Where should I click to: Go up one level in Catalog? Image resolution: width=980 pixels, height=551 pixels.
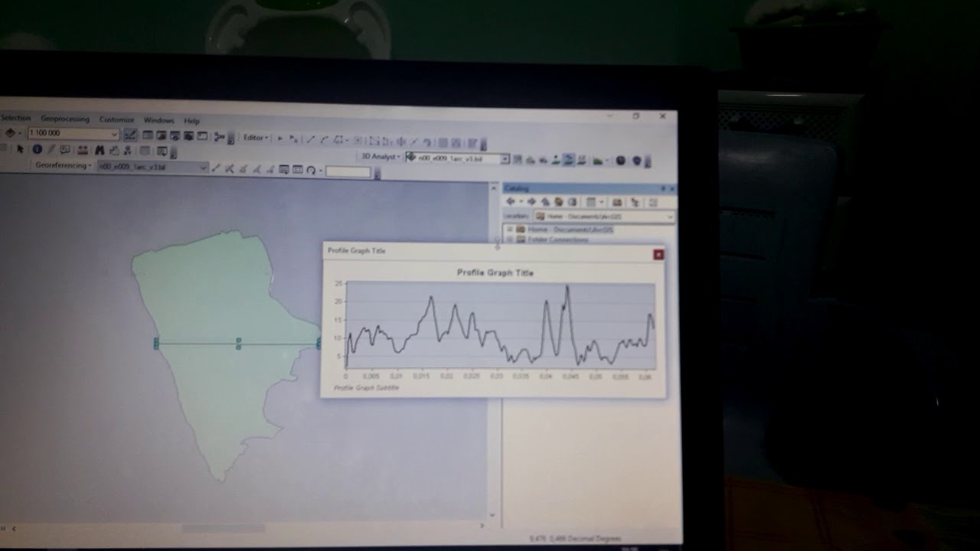[546, 201]
